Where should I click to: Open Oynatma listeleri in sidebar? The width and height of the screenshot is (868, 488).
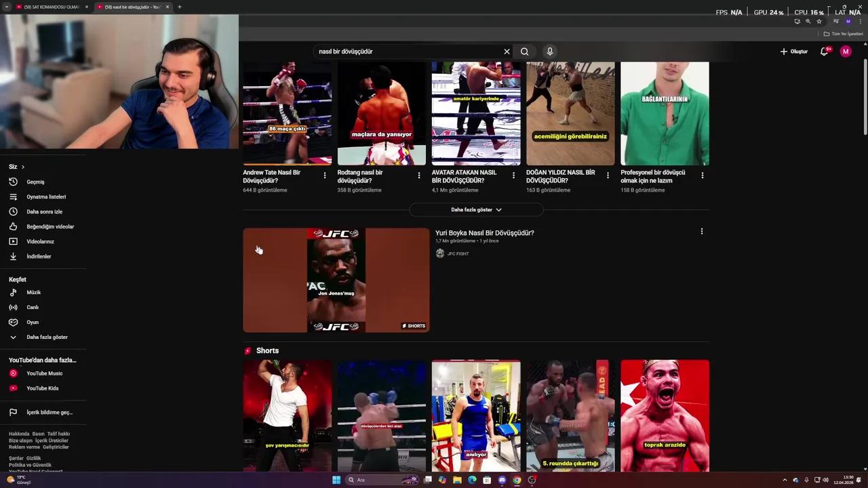tap(43, 197)
